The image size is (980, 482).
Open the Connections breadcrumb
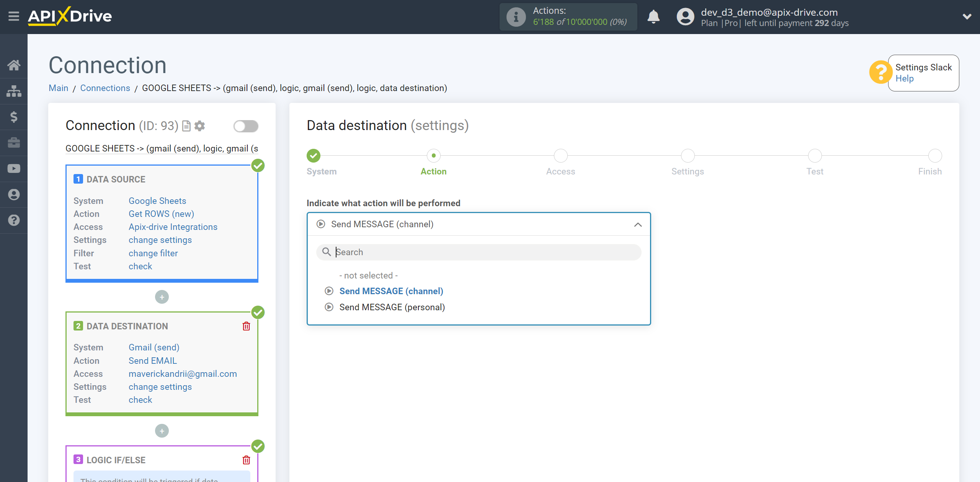[x=105, y=88]
